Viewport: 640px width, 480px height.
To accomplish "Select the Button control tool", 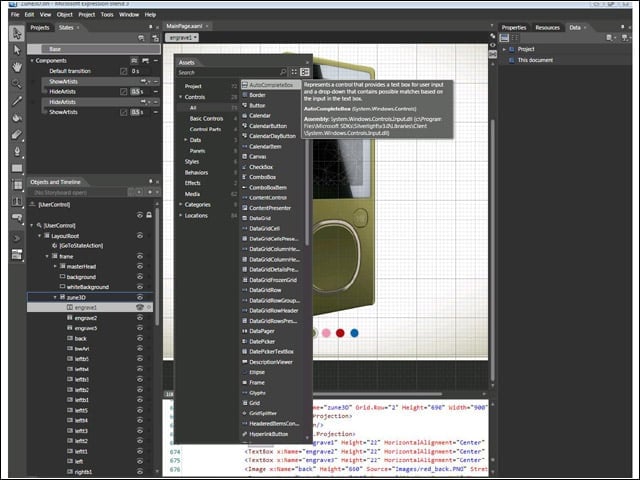I will click(x=17, y=218).
